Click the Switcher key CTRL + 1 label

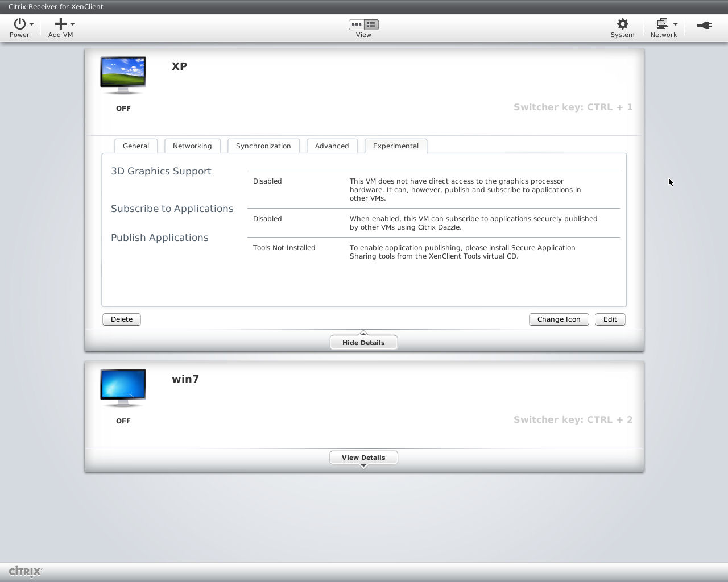(x=573, y=107)
